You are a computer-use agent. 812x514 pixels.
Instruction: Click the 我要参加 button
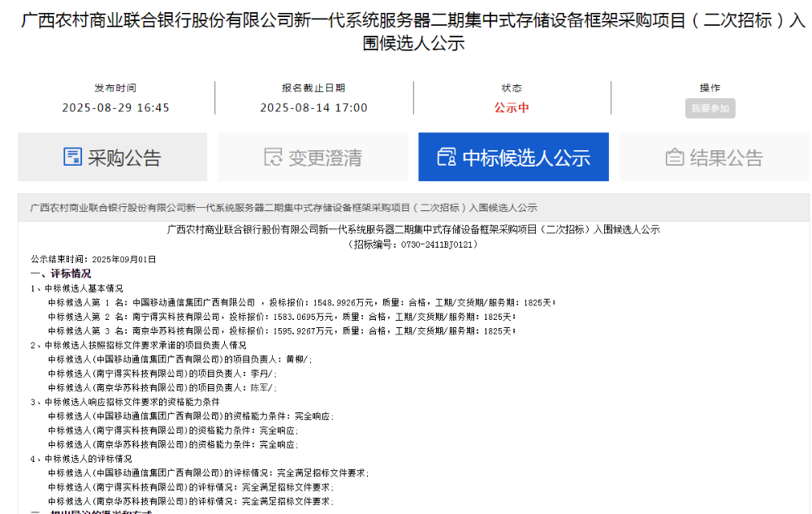point(710,108)
